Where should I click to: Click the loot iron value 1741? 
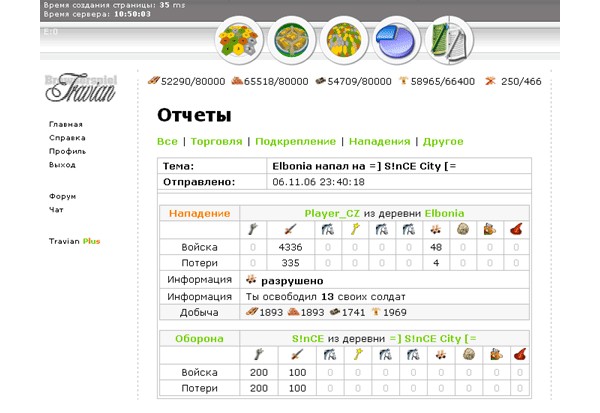(x=353, y=312)
